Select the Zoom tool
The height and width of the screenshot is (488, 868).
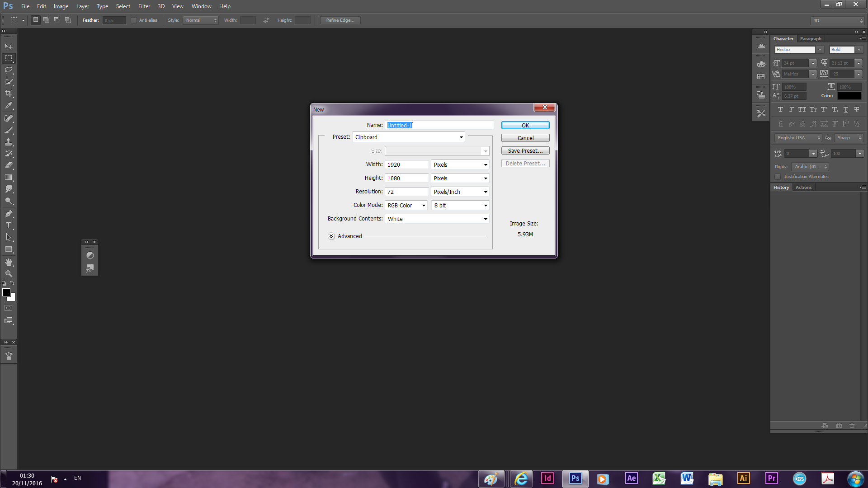(x=9, y=274)
